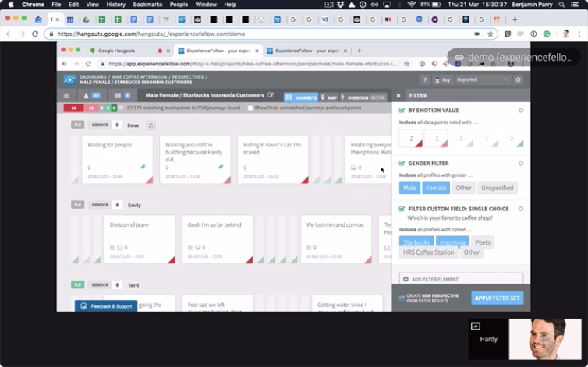
Task: Toggle the Male gender option
Action: click(409, 188)
